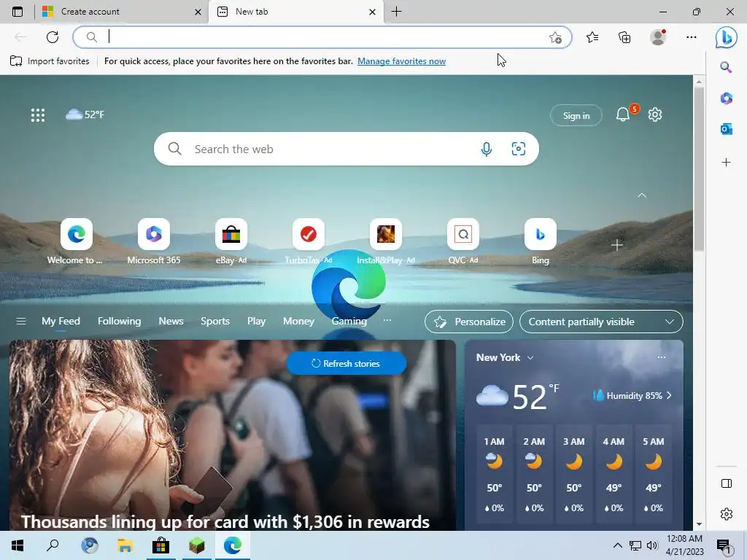The width and height of the screenshot is (747, 560).
Task: Expand Content partially visible dropdown
Action: 601,322
